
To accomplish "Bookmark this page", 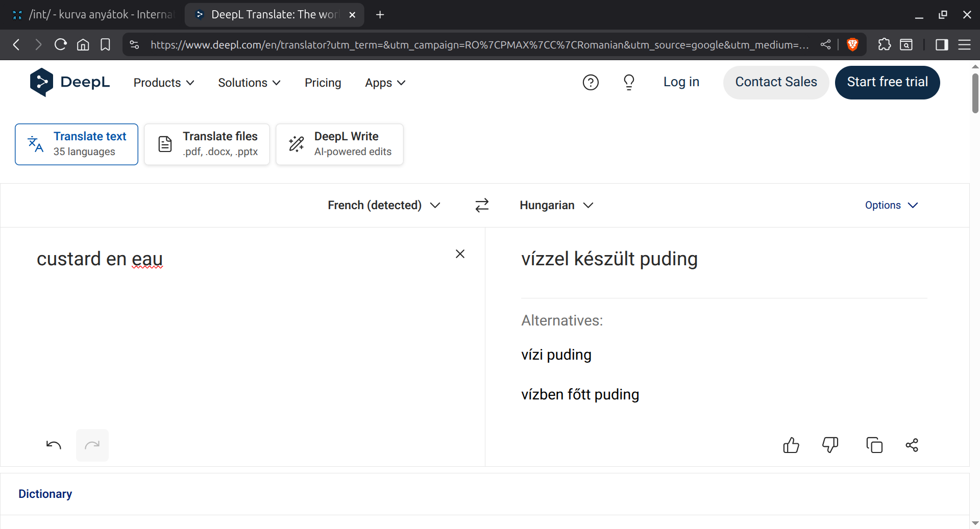I will 105,45.
